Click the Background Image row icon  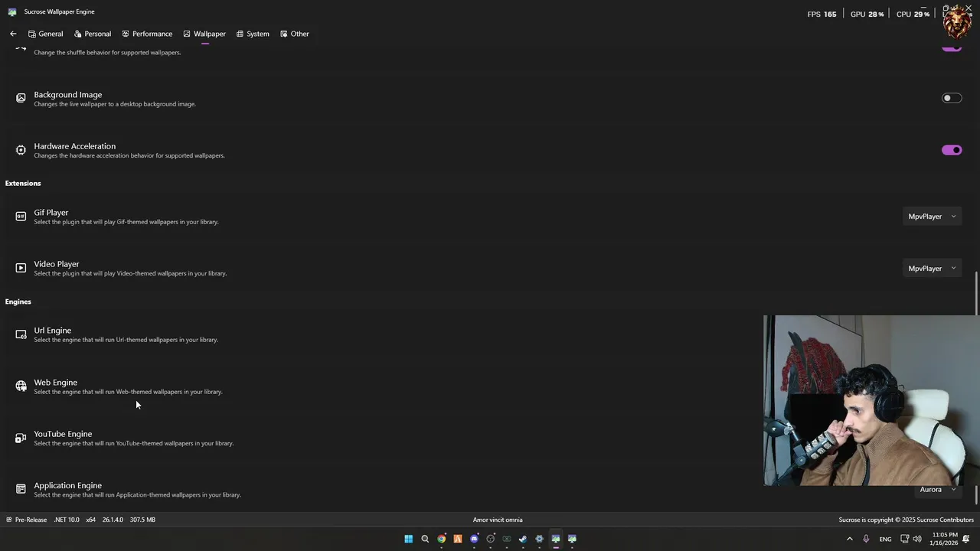21,98
